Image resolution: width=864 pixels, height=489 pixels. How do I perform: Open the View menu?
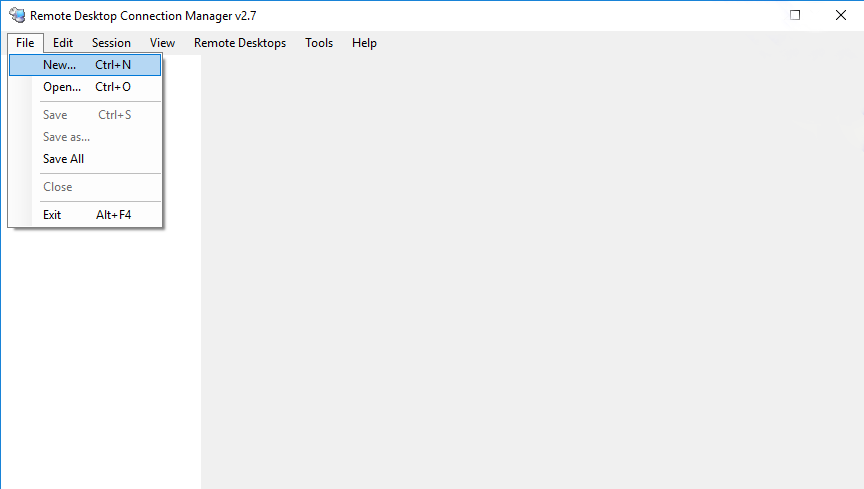pos(162,43)
